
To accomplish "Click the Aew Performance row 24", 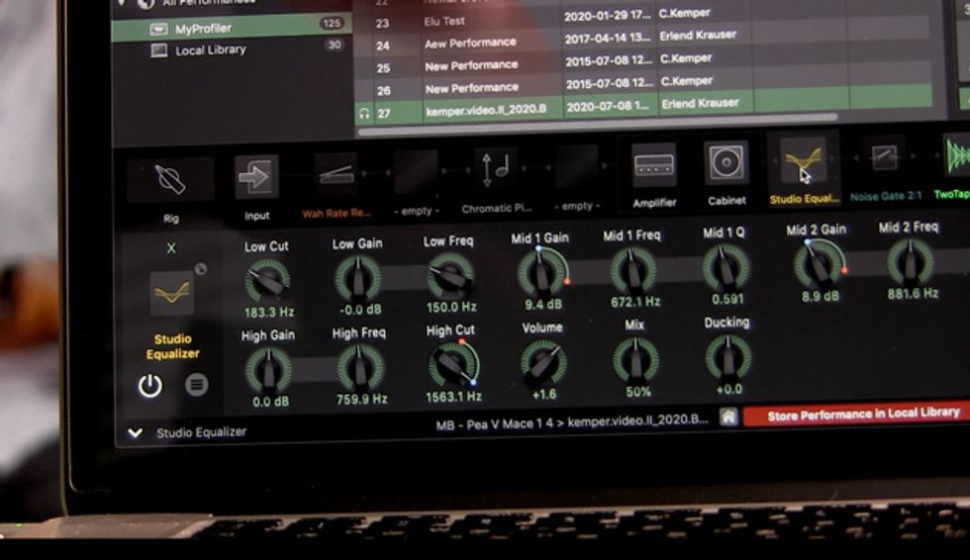I will (470, 44).
